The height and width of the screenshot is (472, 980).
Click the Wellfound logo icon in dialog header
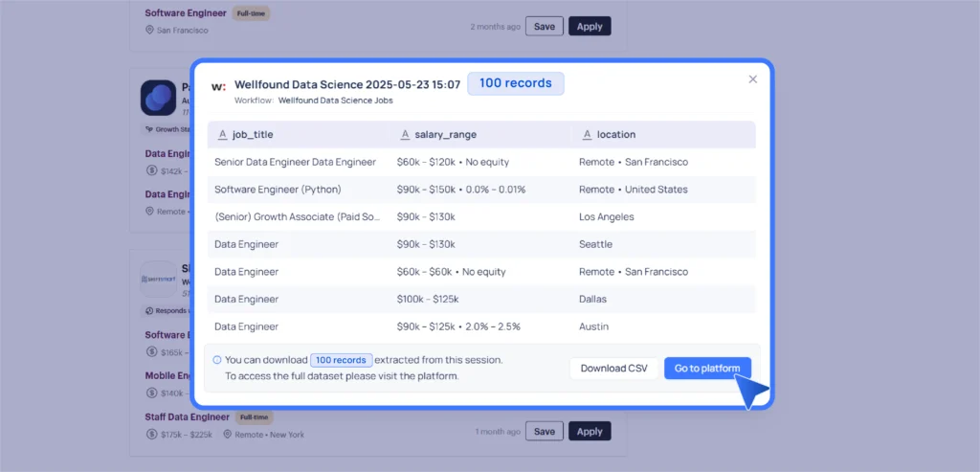(x=218, y=87)
